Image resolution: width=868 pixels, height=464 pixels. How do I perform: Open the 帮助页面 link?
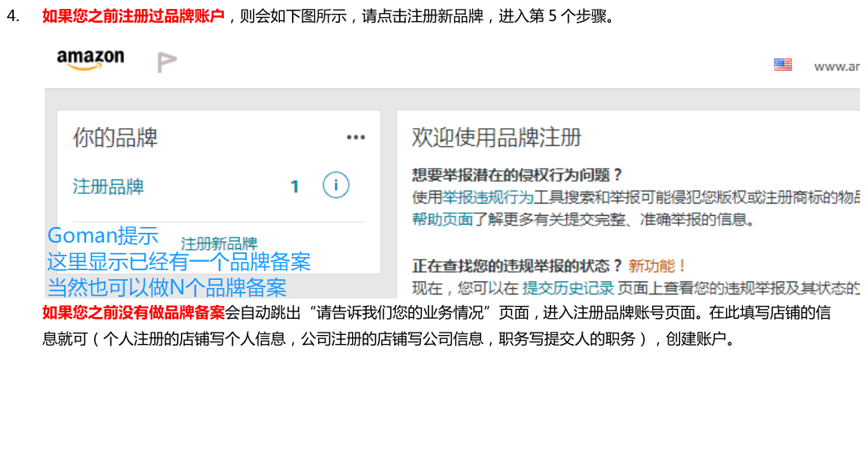pos(442,220)
